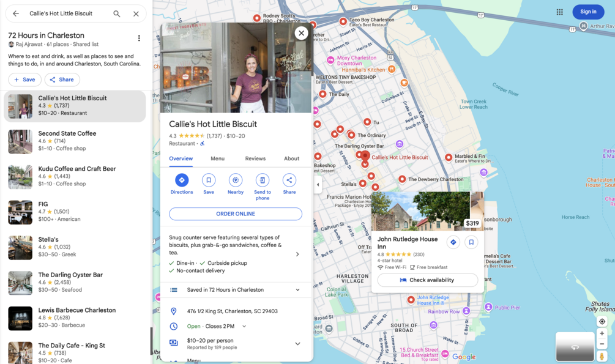The height and width of the screenshot is (364, 615).
Task: Clear the search with the X icon
Action: point(136,13)
